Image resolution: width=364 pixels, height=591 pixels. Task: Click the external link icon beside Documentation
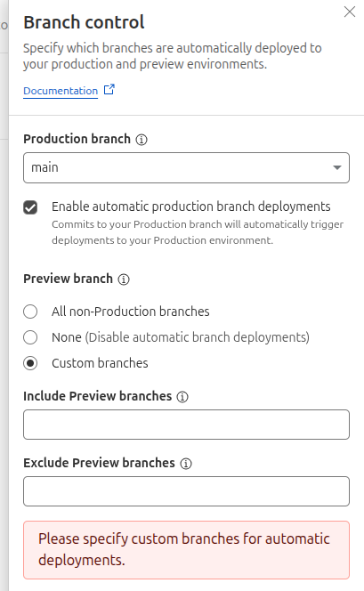tap(109, 90)
